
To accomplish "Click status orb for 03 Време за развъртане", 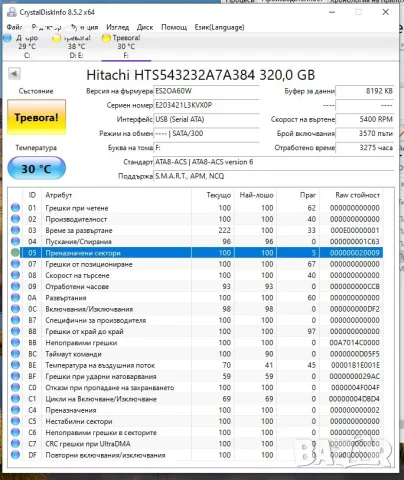I will (x=15, y=230).
